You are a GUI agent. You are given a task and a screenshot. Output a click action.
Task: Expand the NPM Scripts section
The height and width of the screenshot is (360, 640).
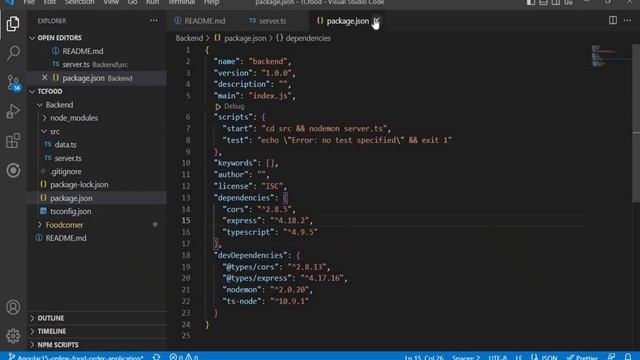pyautogui.click(x=32, y=344)
